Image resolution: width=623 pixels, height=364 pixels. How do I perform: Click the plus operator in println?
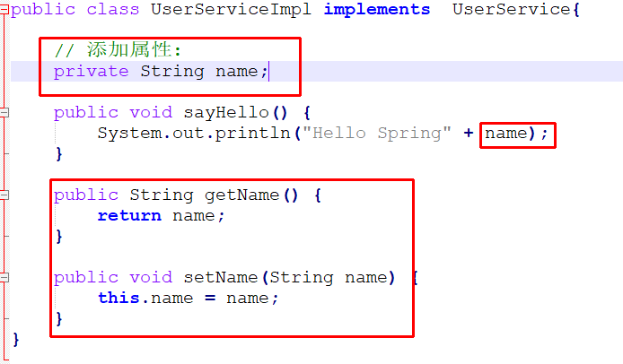(469, 133)
